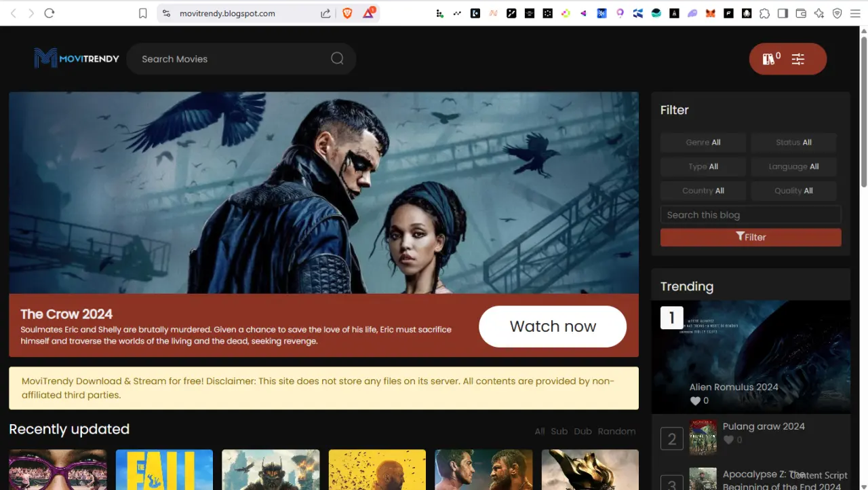Open Pulang araw 2024 trending title
This screenshot has width=868, height=490.
pyautogui.click(x=764, y=426)
